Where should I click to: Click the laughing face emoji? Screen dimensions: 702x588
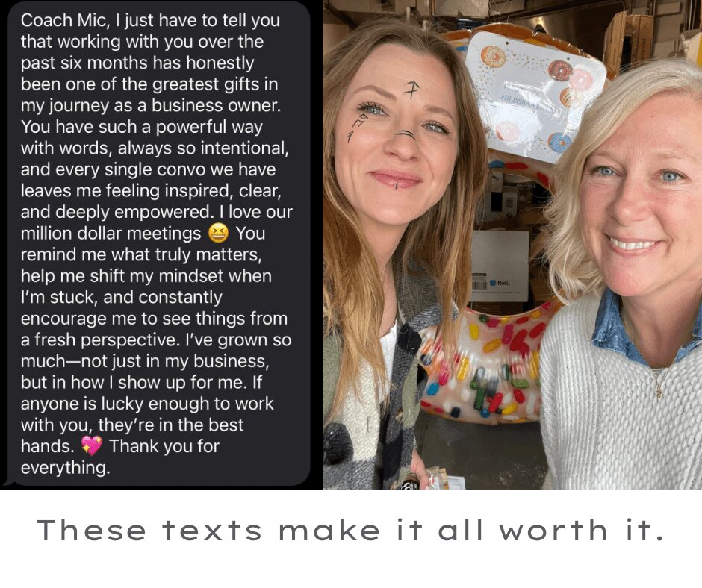coord(219,233)
